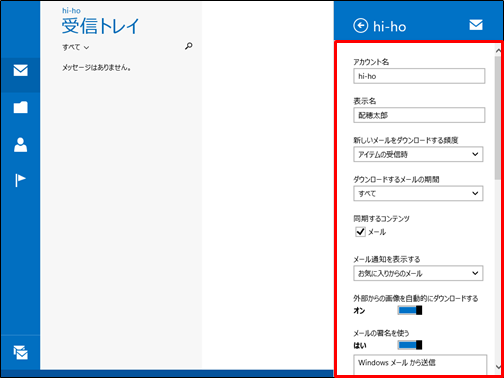Click the hi-ho account label above 受信トレイ
This screenshot has width=504, height=378.
(x=71, y=11)
